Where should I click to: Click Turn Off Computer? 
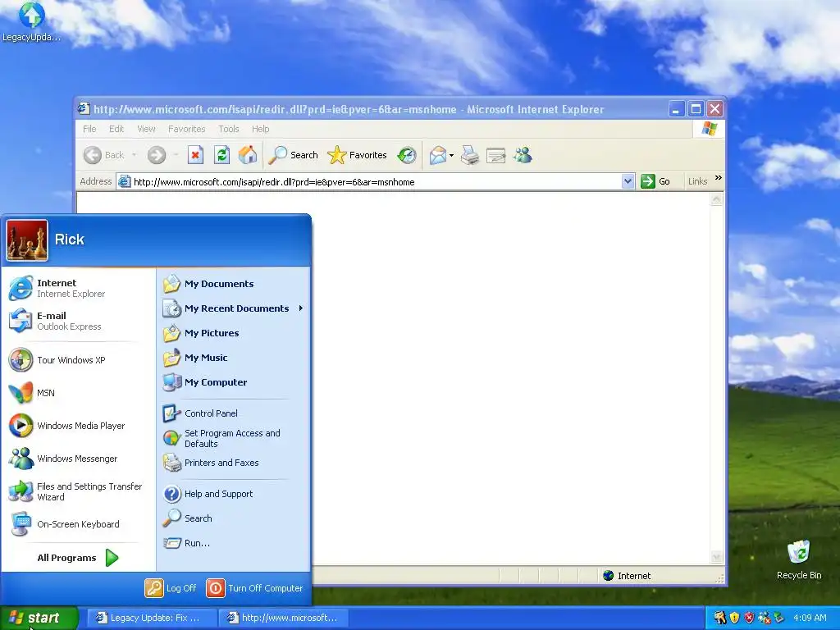[x=255, y=588]
